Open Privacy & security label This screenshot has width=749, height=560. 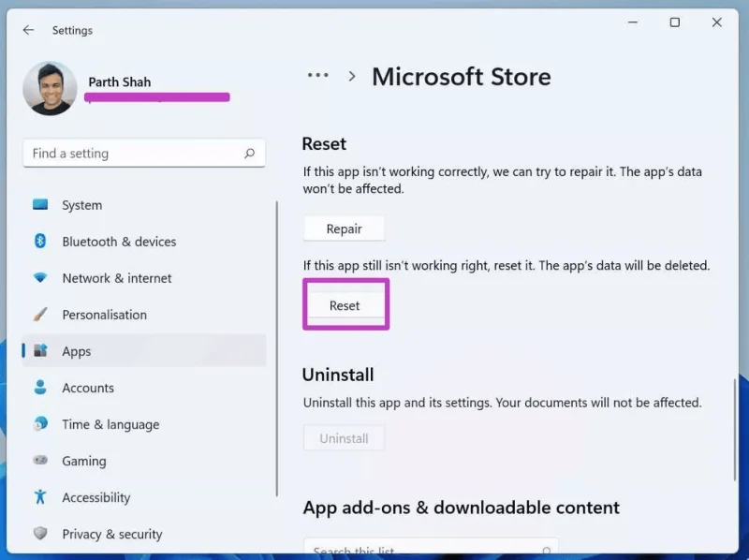coord(112,534)
